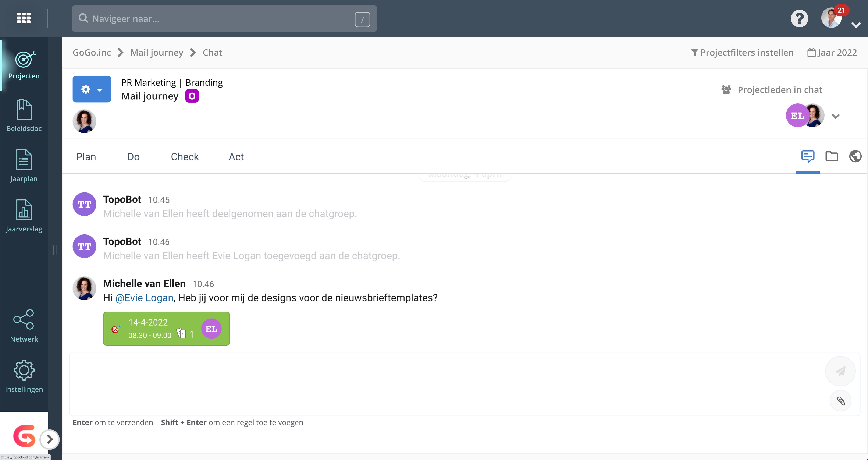Viewport: 868px width, 460px height.
Task: Open Instellingen in sidebar
Action: click(x=24, y=376)
